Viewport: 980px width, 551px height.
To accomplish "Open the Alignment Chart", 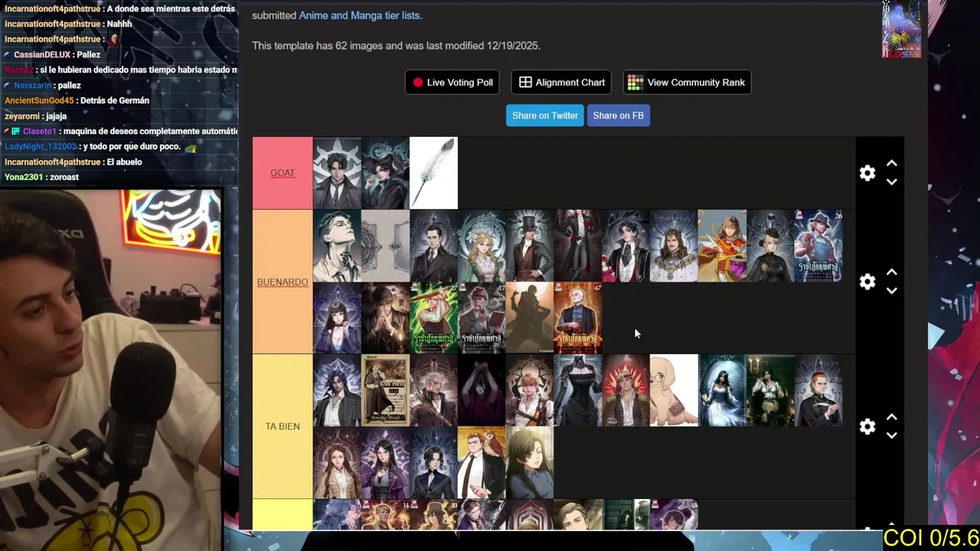I will pos(562,83).
